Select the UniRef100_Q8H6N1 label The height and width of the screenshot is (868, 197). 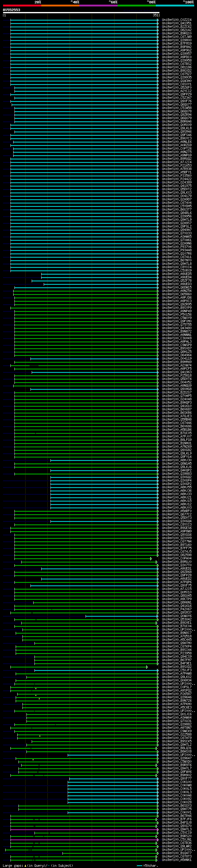pyautogui.click(x=176, y=603)
